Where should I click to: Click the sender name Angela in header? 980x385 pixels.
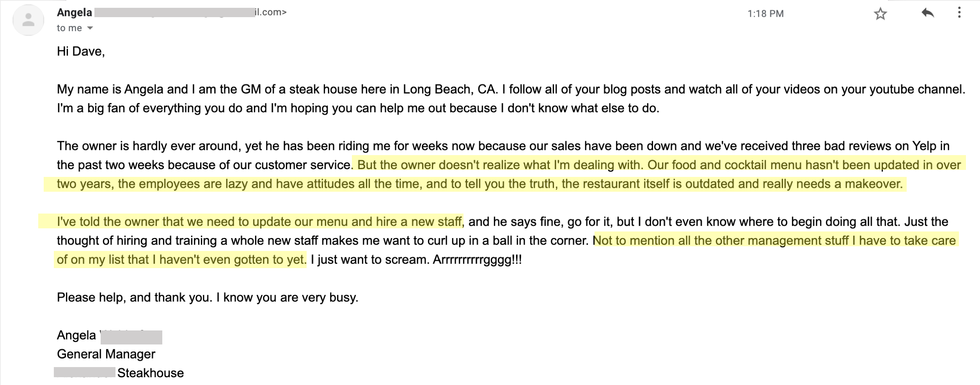[75, 12]
